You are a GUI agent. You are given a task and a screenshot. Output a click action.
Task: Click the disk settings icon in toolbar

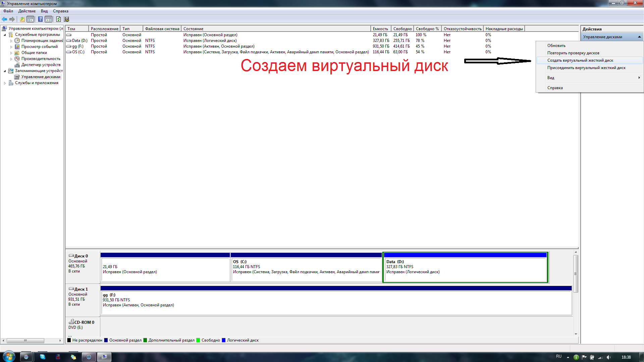coord(66,19)
